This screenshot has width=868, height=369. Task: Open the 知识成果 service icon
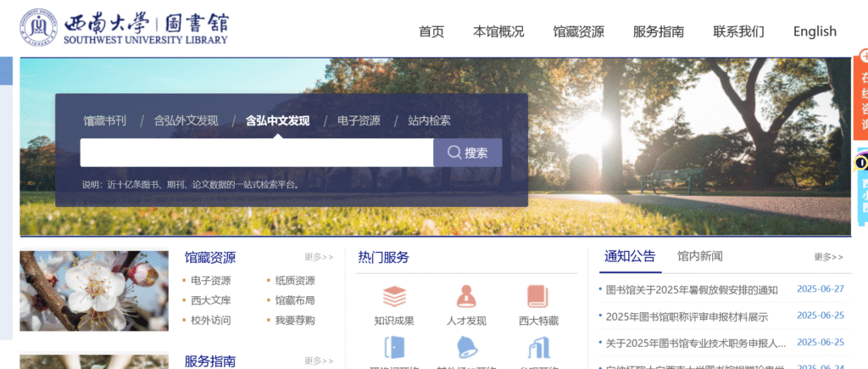pyautogui.click(x=394, y=298)
